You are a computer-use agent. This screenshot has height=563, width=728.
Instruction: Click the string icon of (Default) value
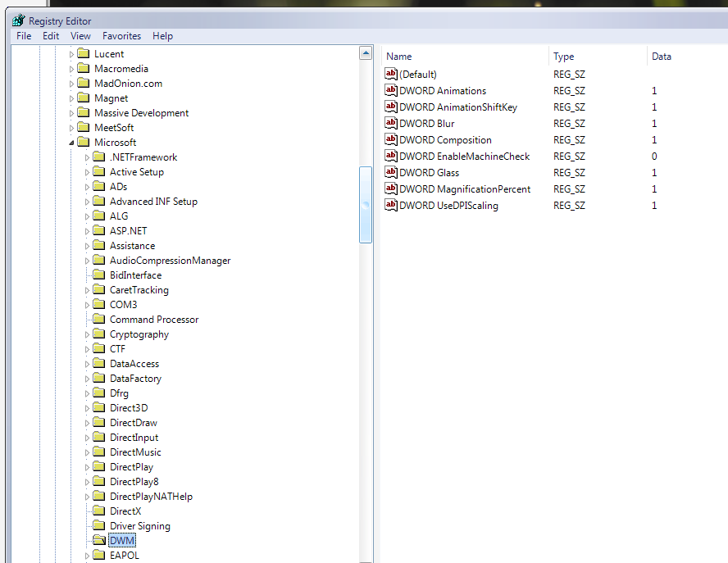[391, 74]
